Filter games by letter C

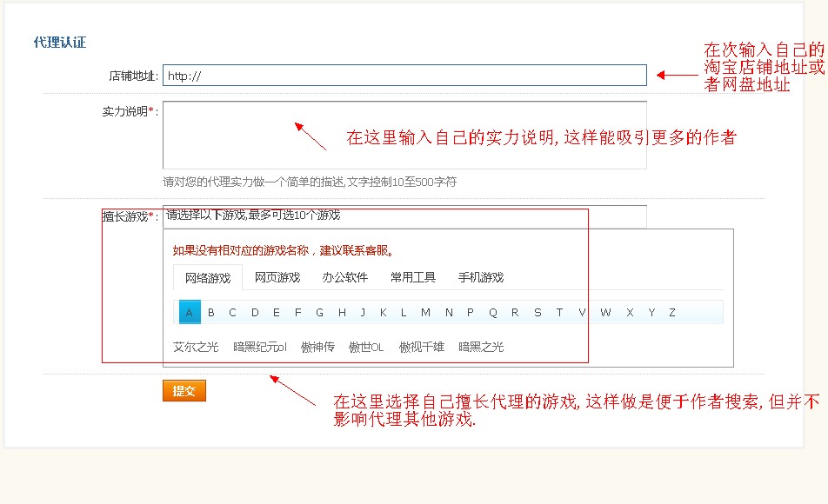[x=232, y=313]
